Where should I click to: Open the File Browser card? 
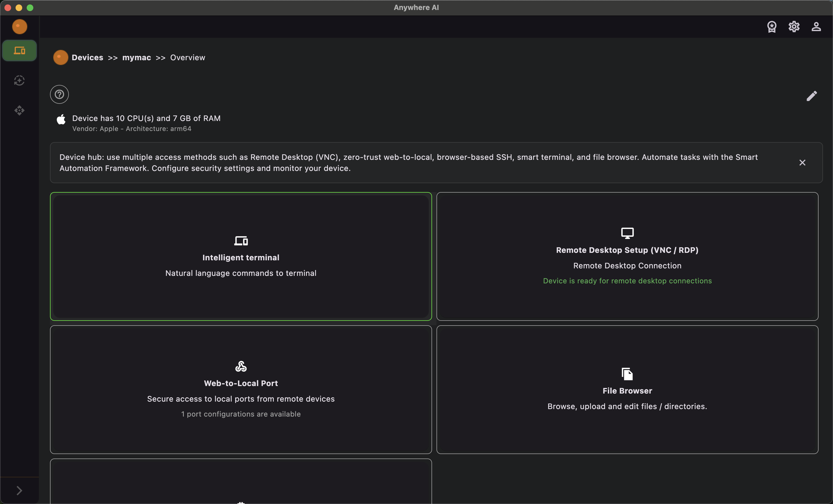pos(628,389)
